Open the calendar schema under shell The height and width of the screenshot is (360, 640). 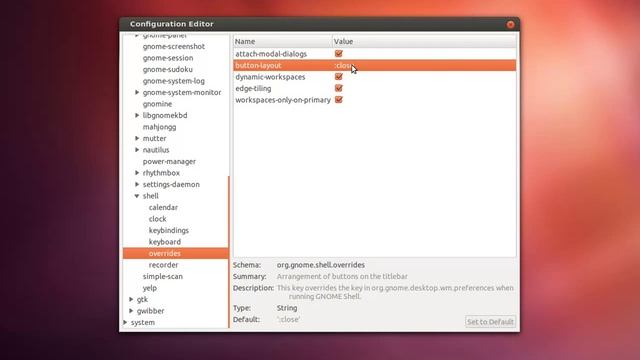[x=163, y=207]
